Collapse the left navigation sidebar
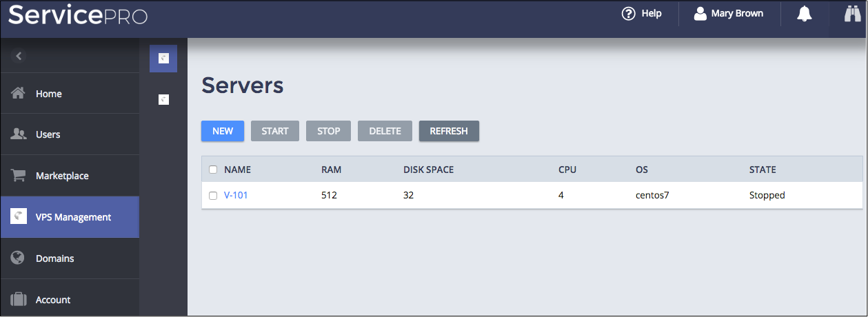868x317 pixels. (x=19, y=56)
